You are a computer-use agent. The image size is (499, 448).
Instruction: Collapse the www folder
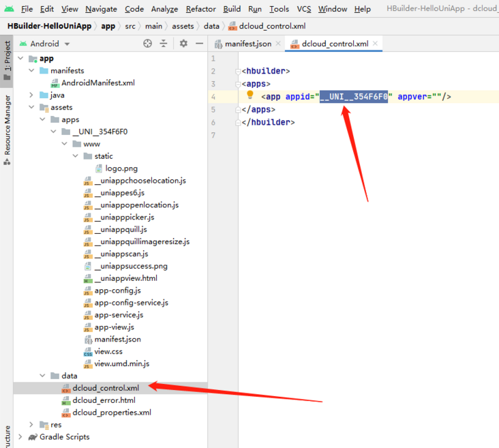coord(64,144)
